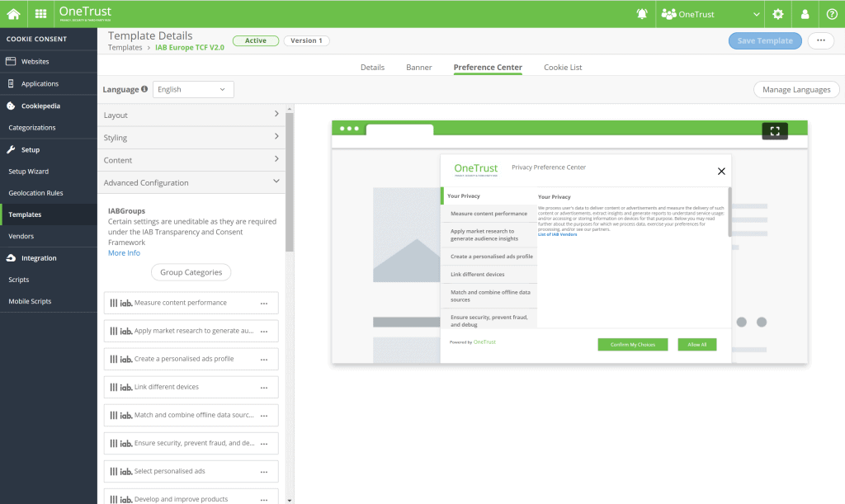Collapse the Advanced Configuration section

(191, 182)
